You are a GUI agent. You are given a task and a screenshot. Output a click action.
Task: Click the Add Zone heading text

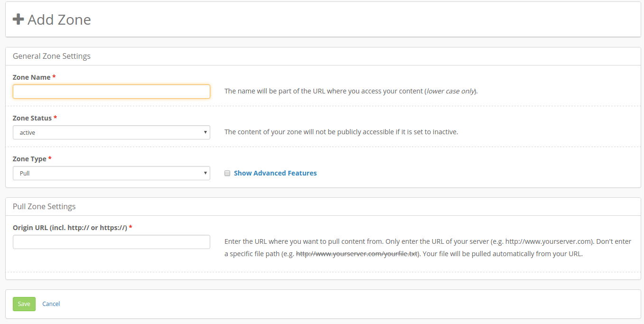pyautogui.click(x=59, y=19)
